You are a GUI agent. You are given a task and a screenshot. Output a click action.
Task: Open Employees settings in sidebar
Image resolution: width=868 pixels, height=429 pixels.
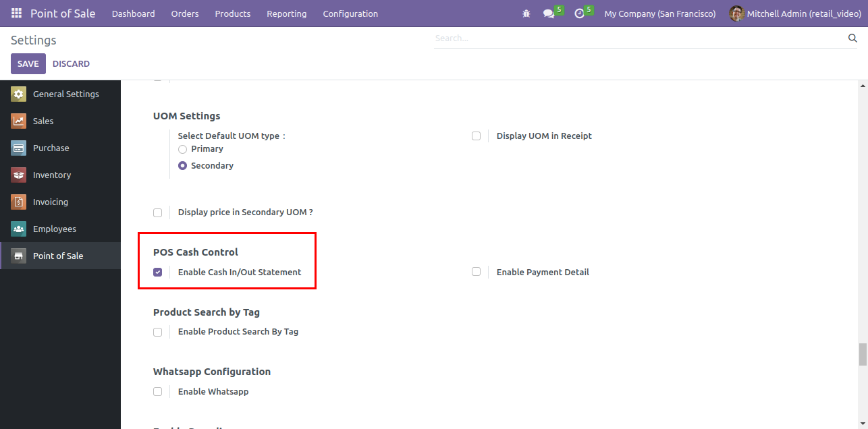[60, 229]
